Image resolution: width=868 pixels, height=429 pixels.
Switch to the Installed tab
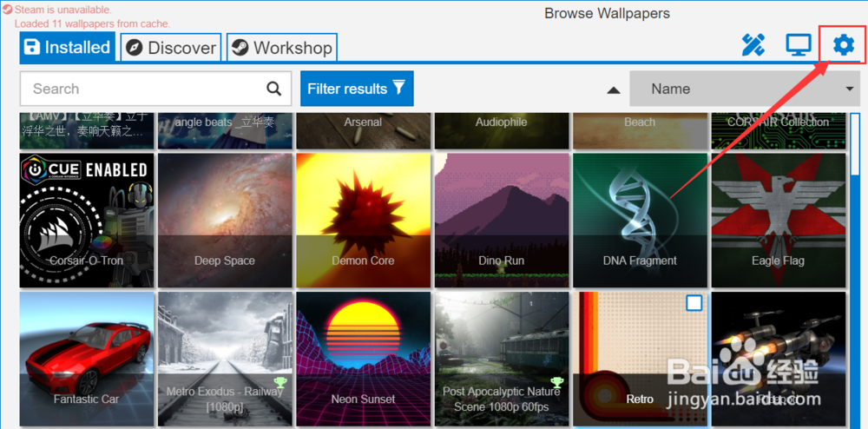(68, 47)
